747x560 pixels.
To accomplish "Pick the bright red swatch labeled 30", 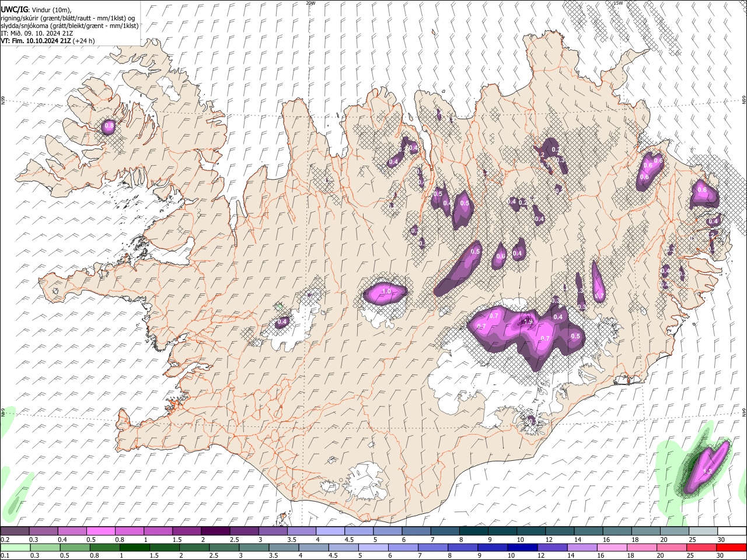I will [731, 547].
